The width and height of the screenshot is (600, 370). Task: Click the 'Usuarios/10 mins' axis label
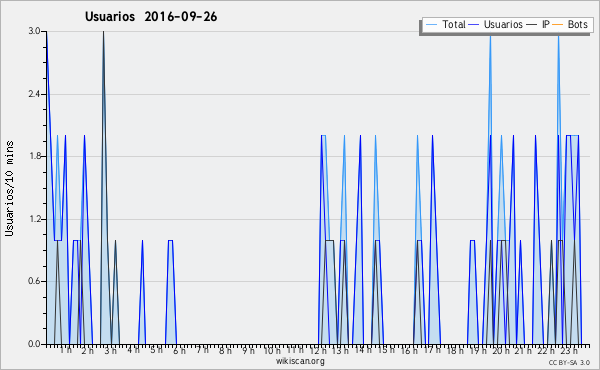click(9, 189)
